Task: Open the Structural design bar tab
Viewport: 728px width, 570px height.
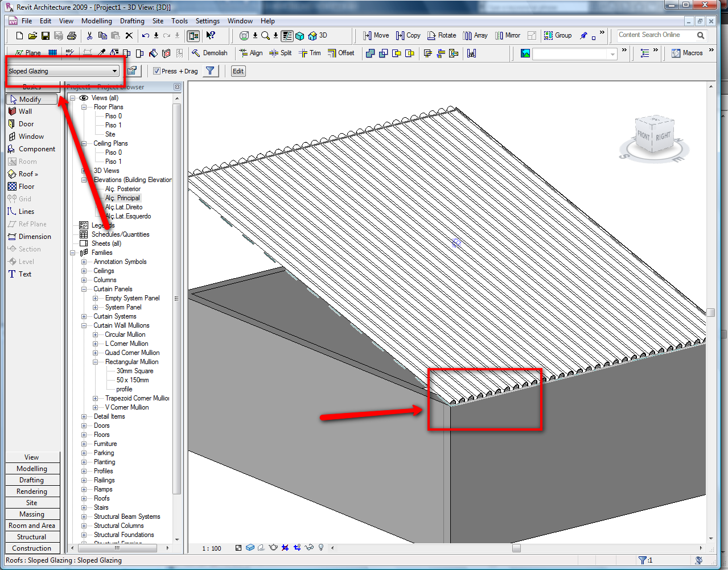Action: (x=32, y=537)
